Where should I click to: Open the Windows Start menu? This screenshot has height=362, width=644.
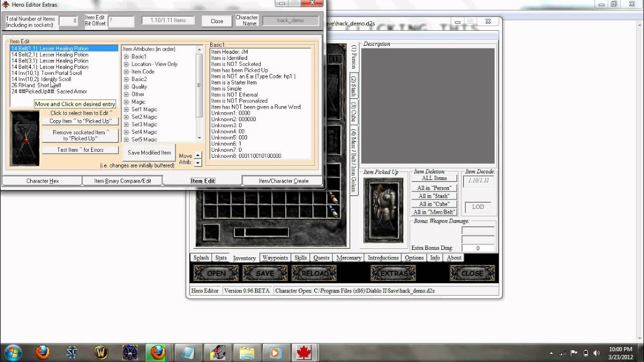tap(12, 352)
